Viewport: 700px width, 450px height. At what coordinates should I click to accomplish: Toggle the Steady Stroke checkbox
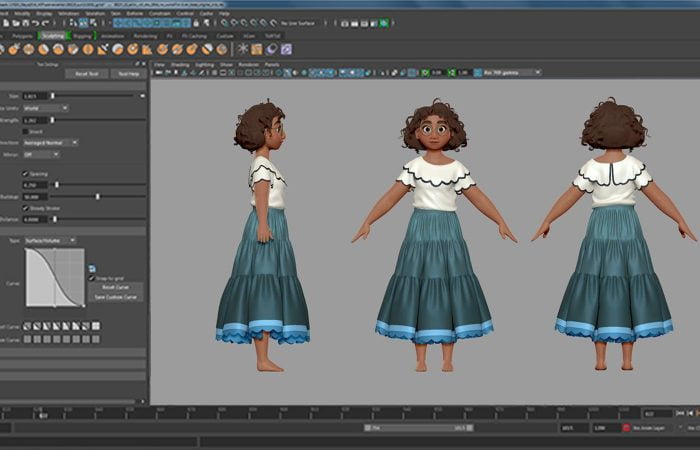25,208
